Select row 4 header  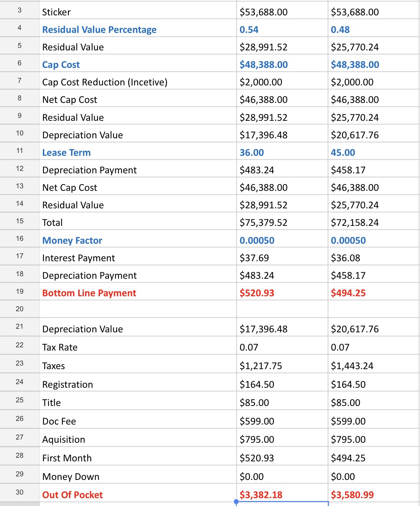[x=20, y=28]
